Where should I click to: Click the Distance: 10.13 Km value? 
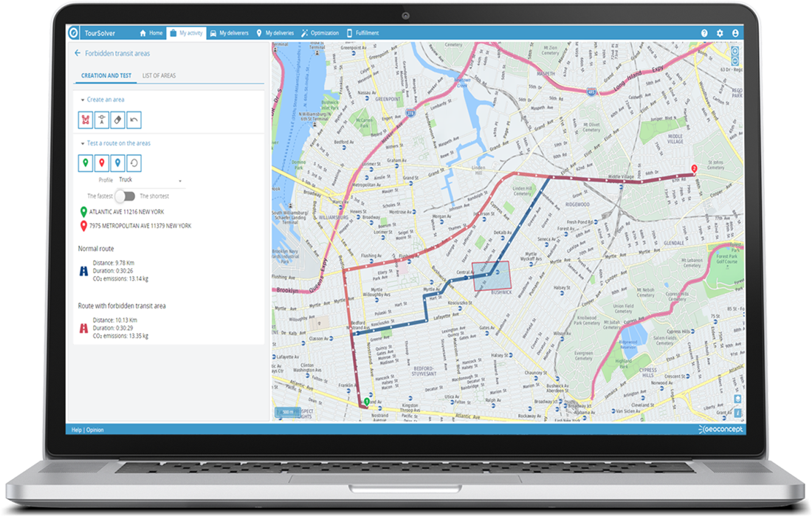115,320
